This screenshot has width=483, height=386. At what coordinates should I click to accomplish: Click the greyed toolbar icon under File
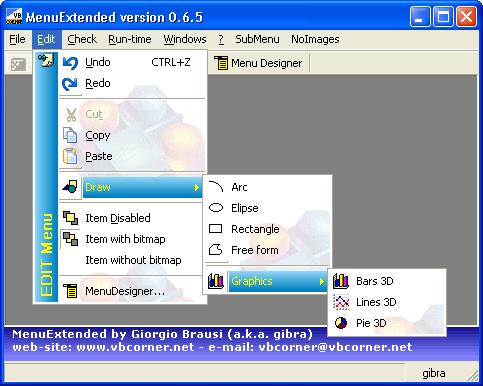(18, 64)
